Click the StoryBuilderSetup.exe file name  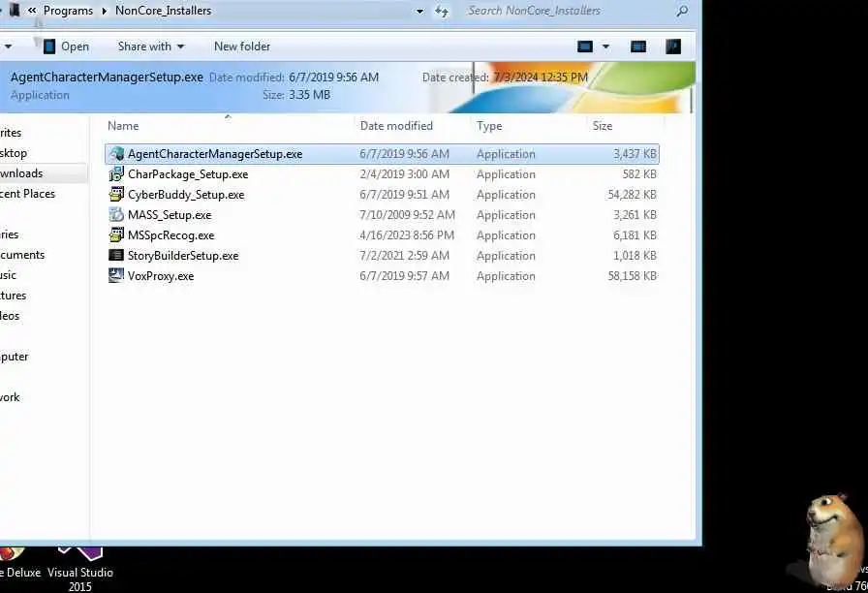click(183, 256)
